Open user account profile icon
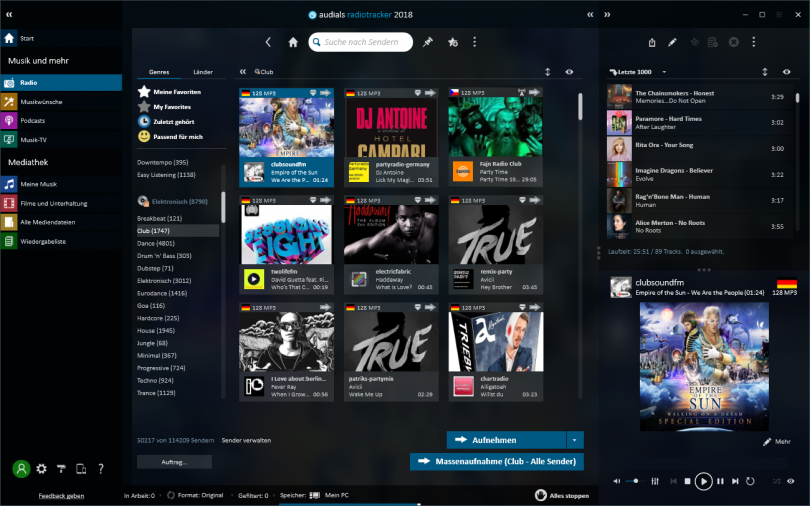Viewport: 810px width, 506px height. coord(21,469)
